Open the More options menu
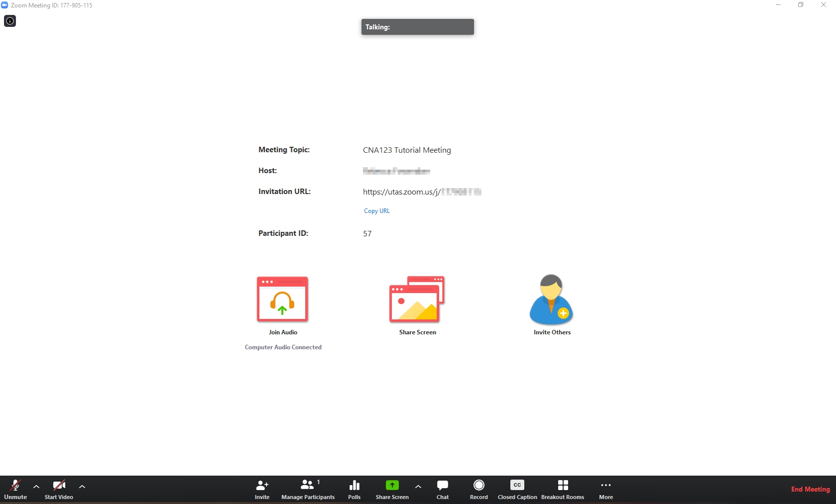This screenshot has height=504, width=836. 606,490
